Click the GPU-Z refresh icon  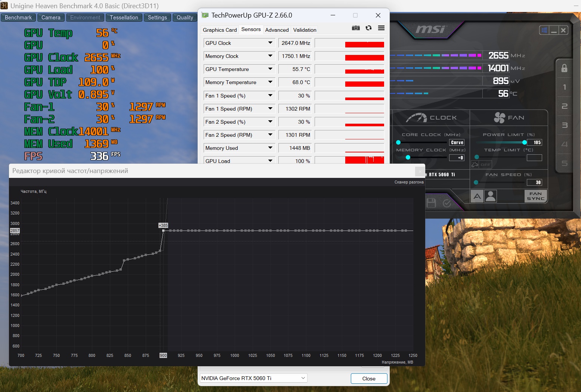tap(368, 28)
